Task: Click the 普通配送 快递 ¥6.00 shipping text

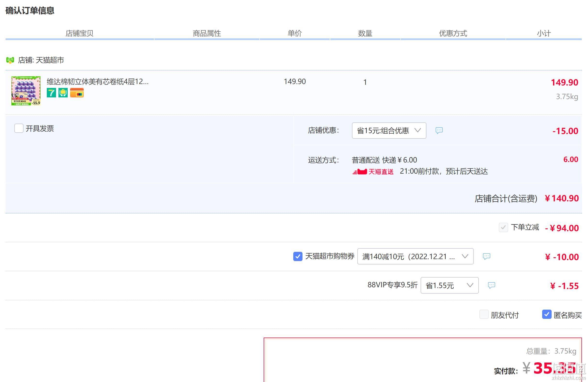Action: 384,160
